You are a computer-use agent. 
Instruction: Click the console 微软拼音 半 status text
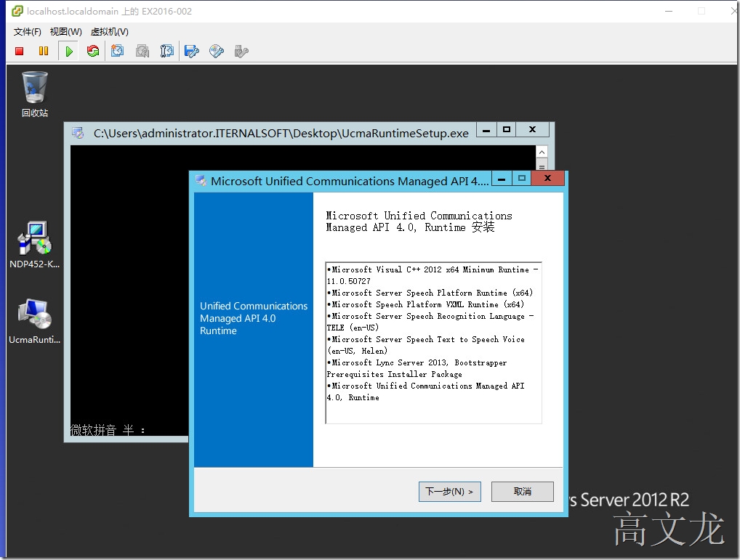coord(108,430)
